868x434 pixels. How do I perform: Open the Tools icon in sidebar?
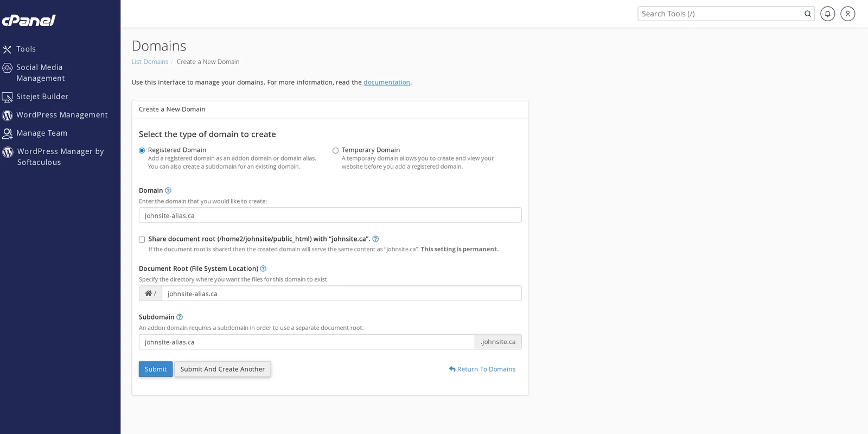pyautogui.click(x=7, y=49)
